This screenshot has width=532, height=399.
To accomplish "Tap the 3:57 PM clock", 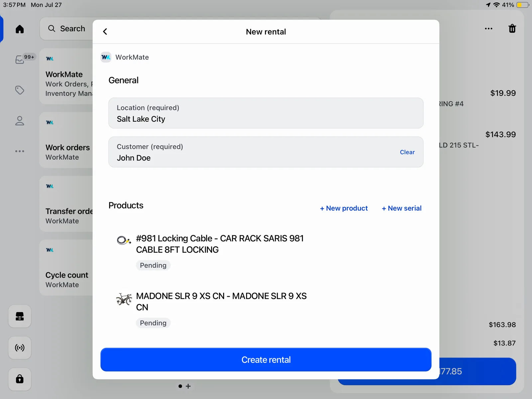I will point(14,5).
